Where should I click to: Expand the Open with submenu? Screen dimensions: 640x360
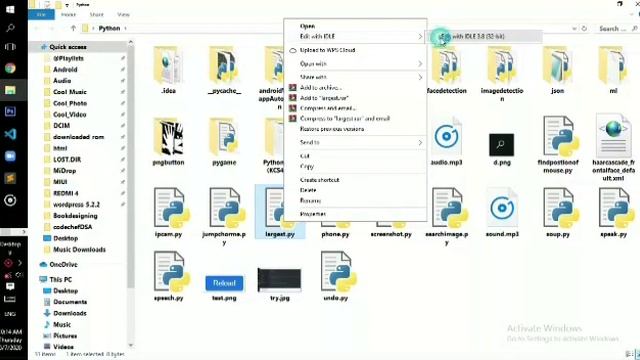[x=355, y=64]
